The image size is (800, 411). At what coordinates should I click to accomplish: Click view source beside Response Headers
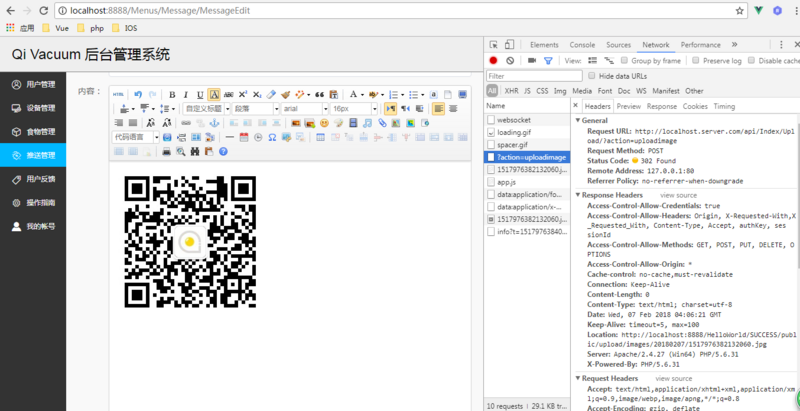tap(678, 195)
